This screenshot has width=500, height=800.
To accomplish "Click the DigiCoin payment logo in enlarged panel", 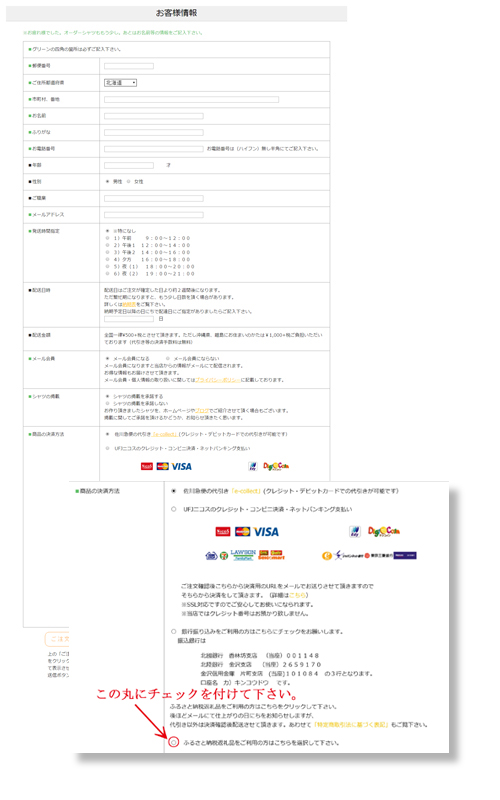I will point(384,532).
